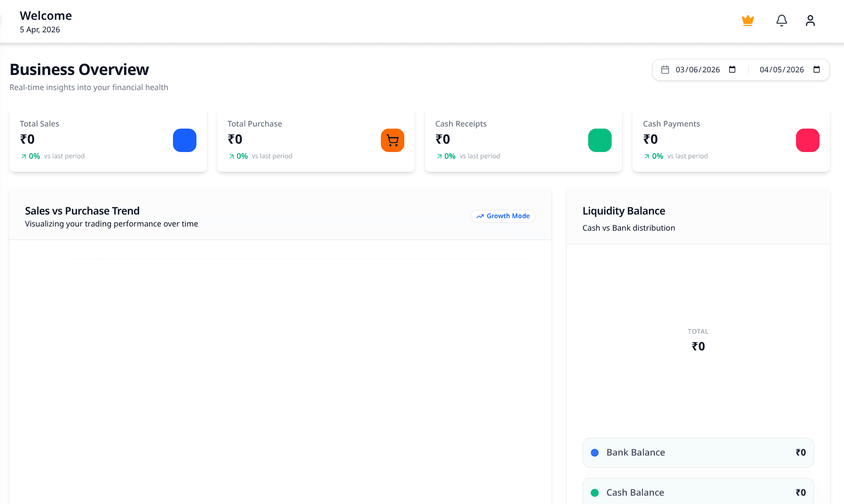This screenshot has height=504, width=844.
Task: Toggle the Growth Mode button
Action: 503,216
